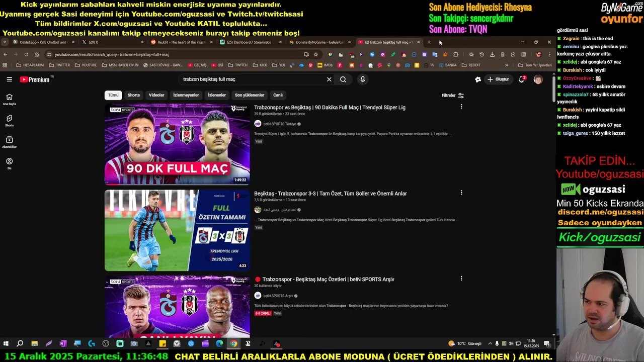Open options for Maç Özetleri live video
The width and height of the screenshot is (644, 362).
[461, 278]
